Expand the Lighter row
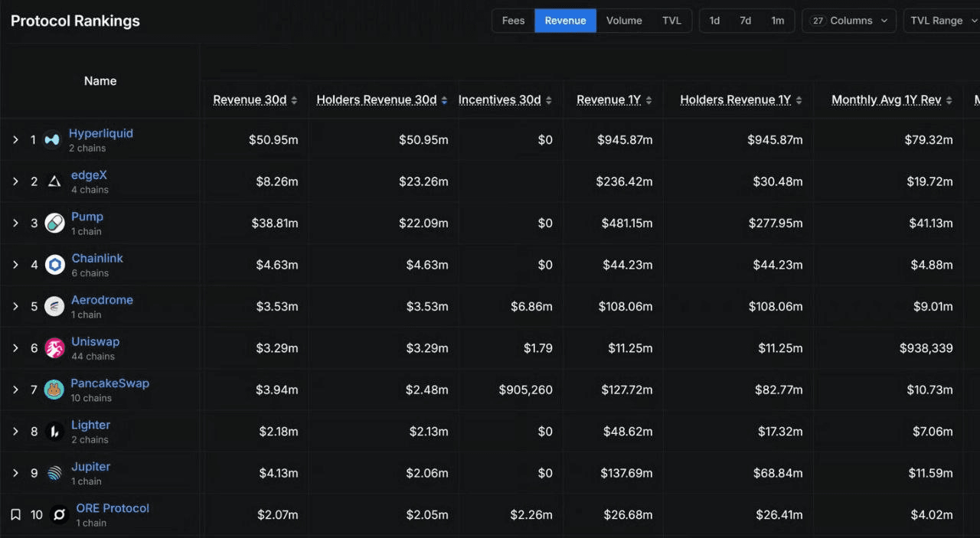The width and height of the screenshot is (980, 538). click(15, 432)
